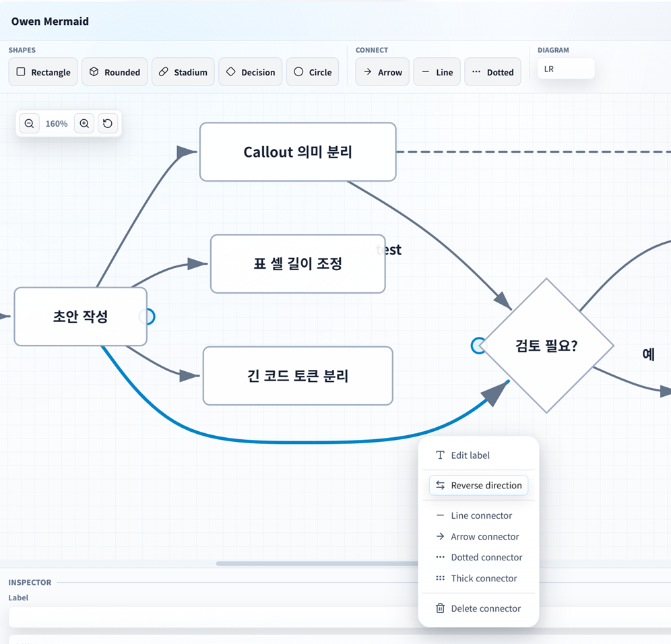The height and width of the screenshot is (644, 671).
Task: Add a Decision diamond shape
Action: (x=251, y=72)
